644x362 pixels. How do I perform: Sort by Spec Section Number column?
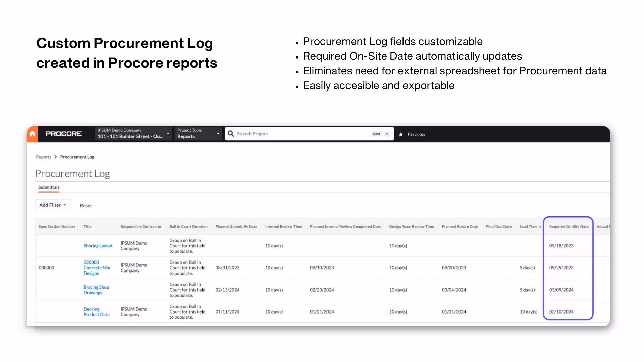click(x=57, y=227)
